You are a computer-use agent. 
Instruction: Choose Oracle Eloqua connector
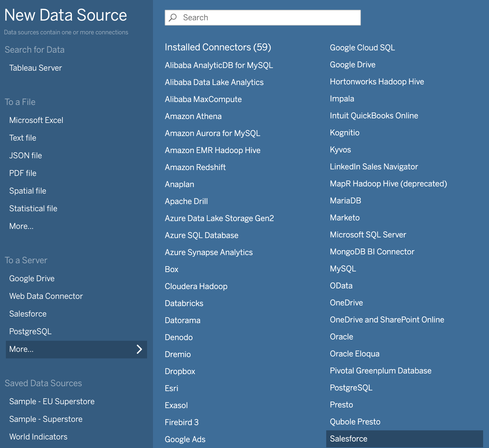tap(355, 354)
